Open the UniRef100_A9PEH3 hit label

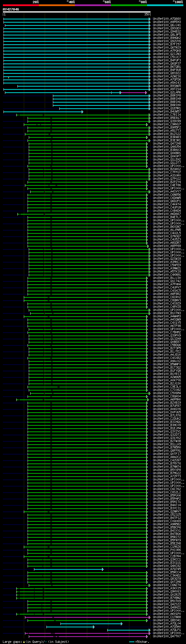167,22
